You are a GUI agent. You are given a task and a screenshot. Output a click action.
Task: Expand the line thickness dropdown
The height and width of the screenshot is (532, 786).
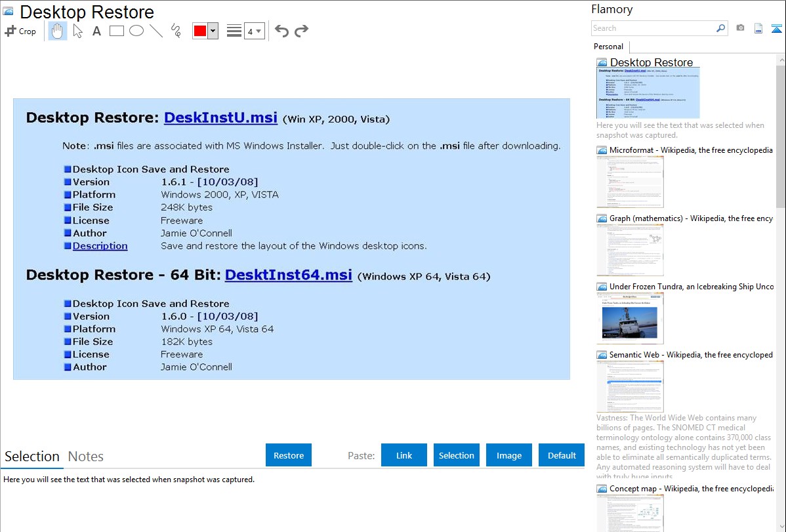[255, 31]
